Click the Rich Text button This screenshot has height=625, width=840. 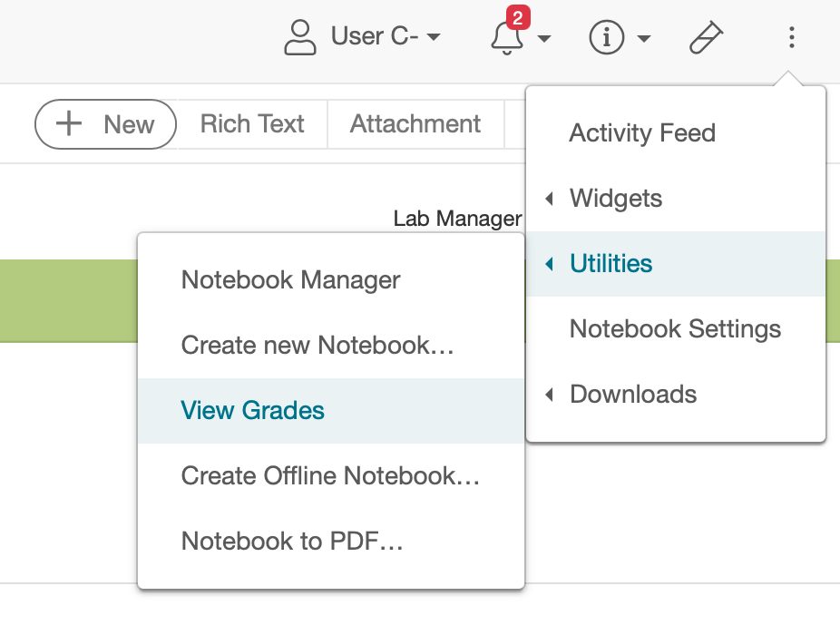pos(252,124)
